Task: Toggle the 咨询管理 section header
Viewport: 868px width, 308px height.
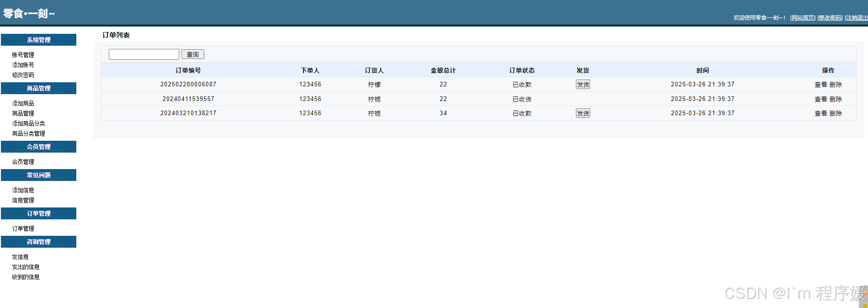Action: pyautogui.click(x=38, y=242)
